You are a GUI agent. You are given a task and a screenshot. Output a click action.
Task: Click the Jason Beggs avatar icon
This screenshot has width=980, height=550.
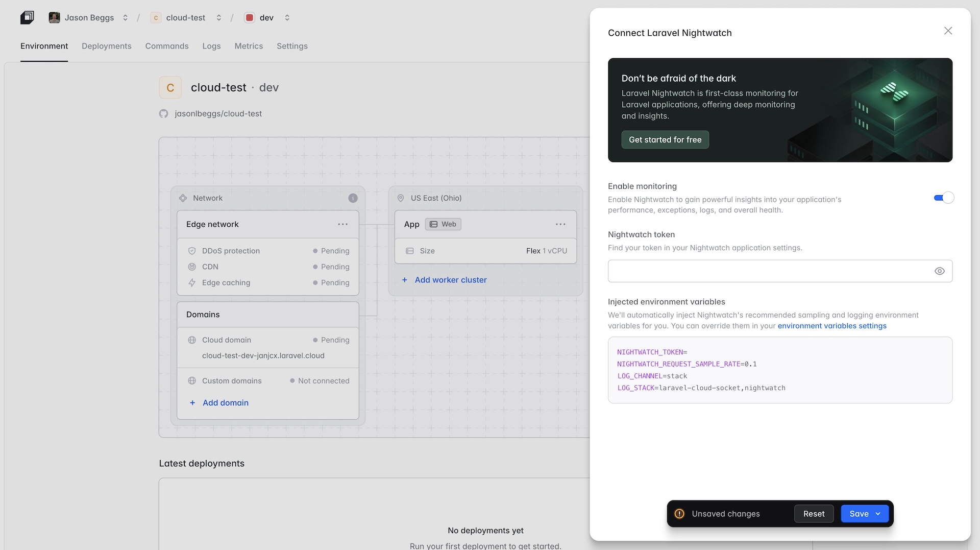pyautogui.click(x=54, y=17)
